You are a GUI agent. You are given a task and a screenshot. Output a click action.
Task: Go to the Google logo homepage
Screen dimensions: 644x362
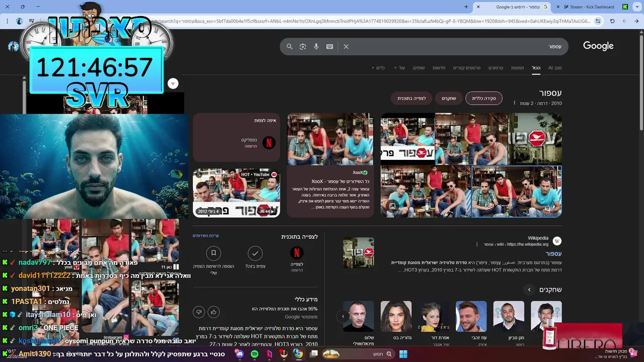tap(598, 46)
